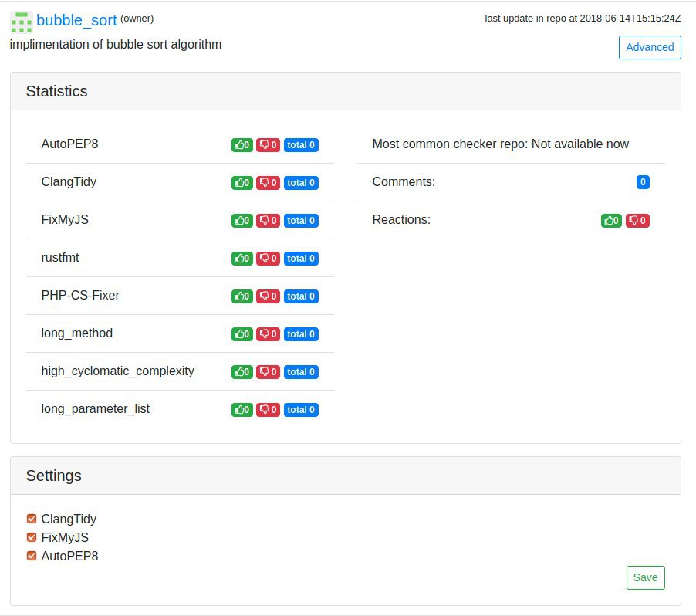Viewport: 696px width, 616px height.
Task: Click ClangTidy total badge
Action: coord(301,182)
